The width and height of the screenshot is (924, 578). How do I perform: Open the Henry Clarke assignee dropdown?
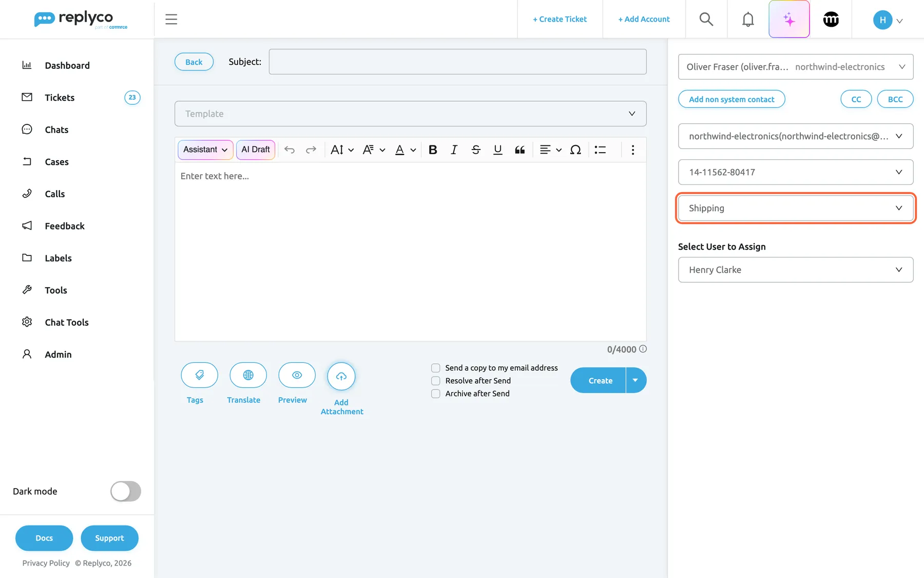point(796,270)
